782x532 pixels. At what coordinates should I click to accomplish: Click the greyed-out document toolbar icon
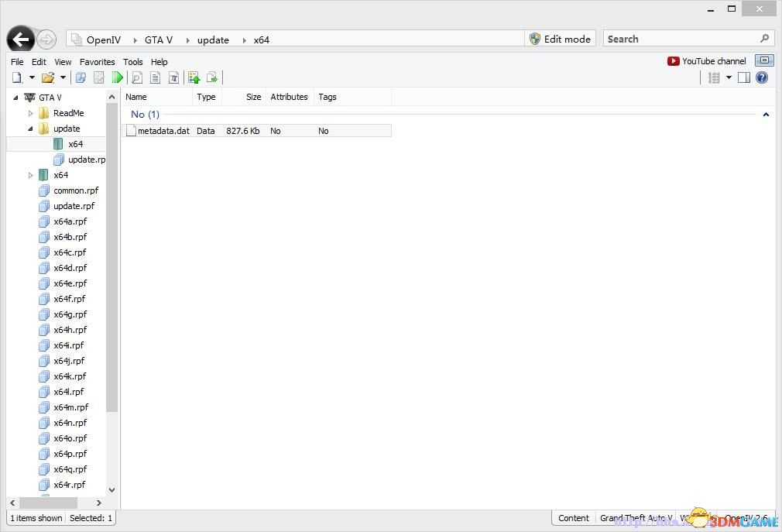tap(99, 77)
